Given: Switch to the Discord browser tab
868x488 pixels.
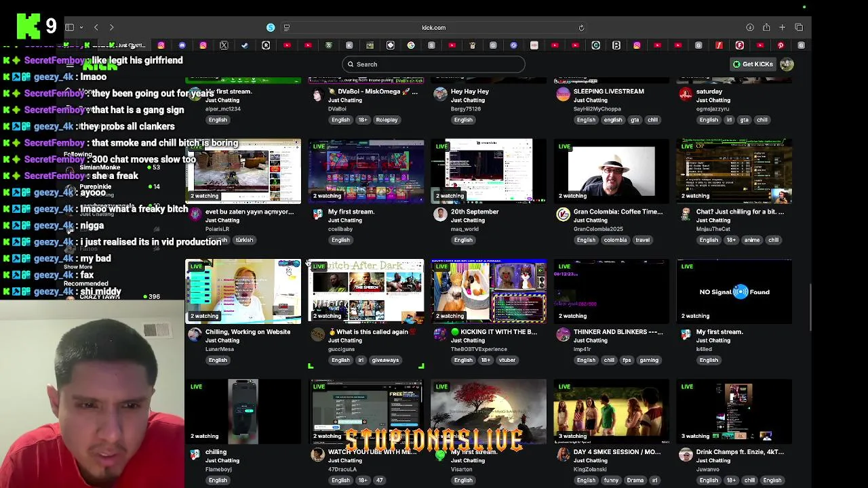Looking at the screenshot, I should click(x=182, y=45).
